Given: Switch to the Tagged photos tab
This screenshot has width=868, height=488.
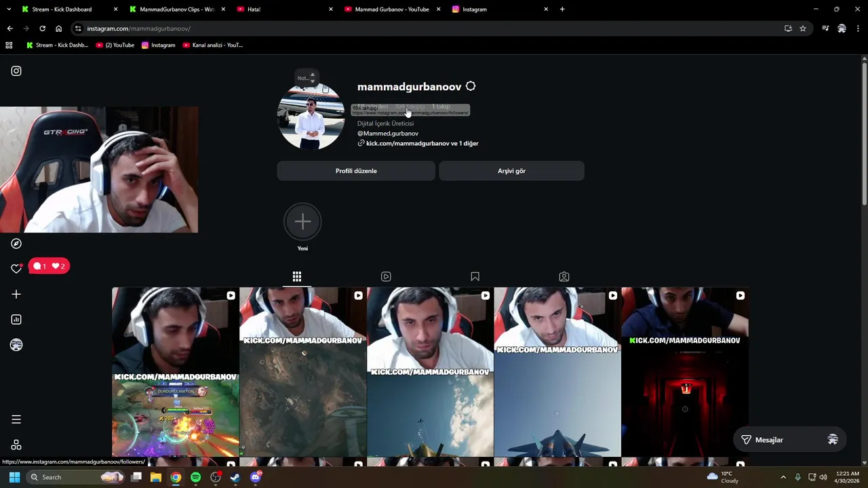Looking at the screenshot, I should 564,277.
